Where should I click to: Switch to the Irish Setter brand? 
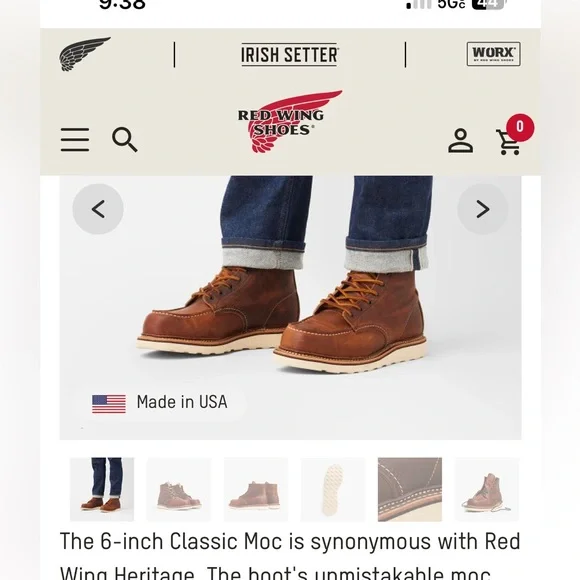pyautogui.click(x=289, y=55)
